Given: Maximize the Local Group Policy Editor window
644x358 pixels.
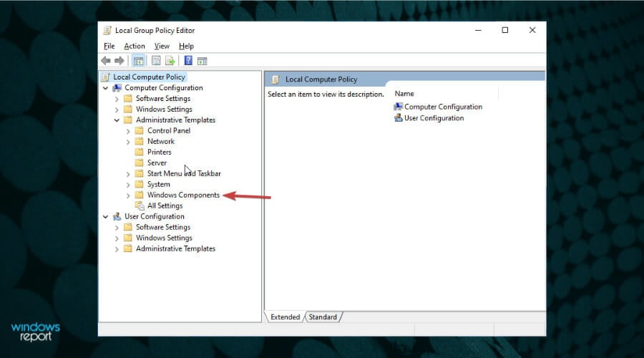Looking at the screenshot, I should pyautogui.click(x=505, y=30).
